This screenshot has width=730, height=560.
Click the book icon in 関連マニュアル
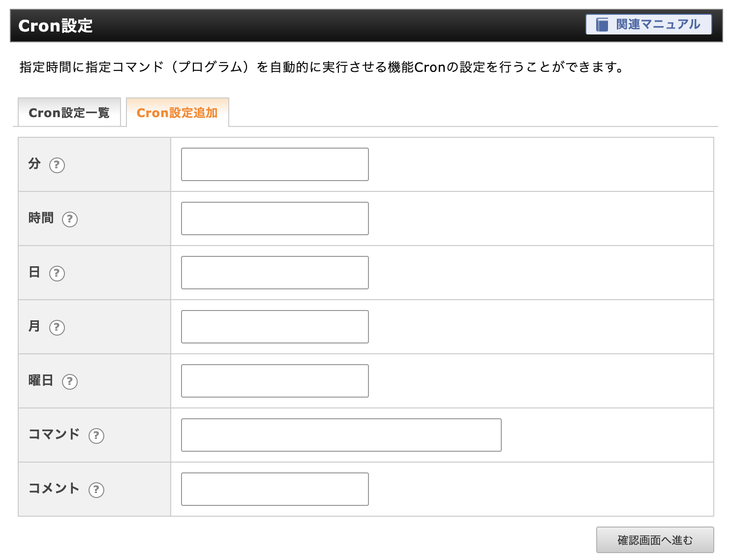click(x=602, y=25)
